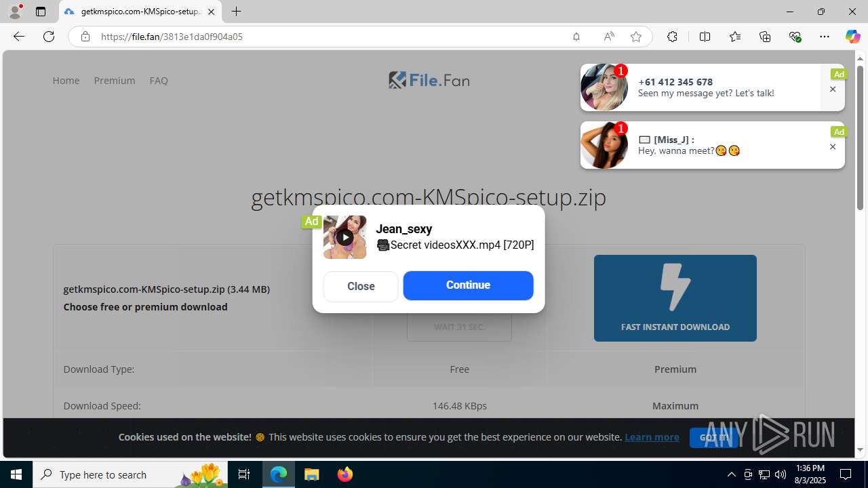Click the WAIT 31 SEC. free download button
This screenshot has width=868, height=488.
coord(459,327)
